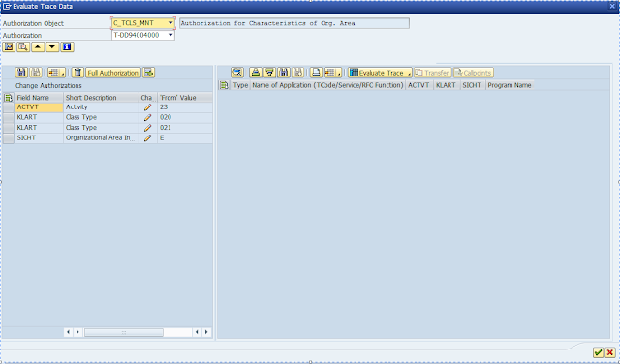Select the SICHT field name cell
Image resolution: width=620 pixels, height=364 pixels.
(x=39, y=137)
